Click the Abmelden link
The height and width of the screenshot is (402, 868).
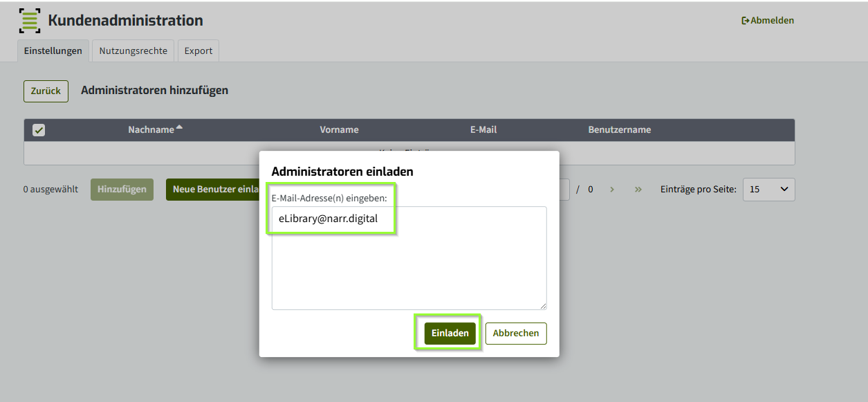click(x=768, y=21)
